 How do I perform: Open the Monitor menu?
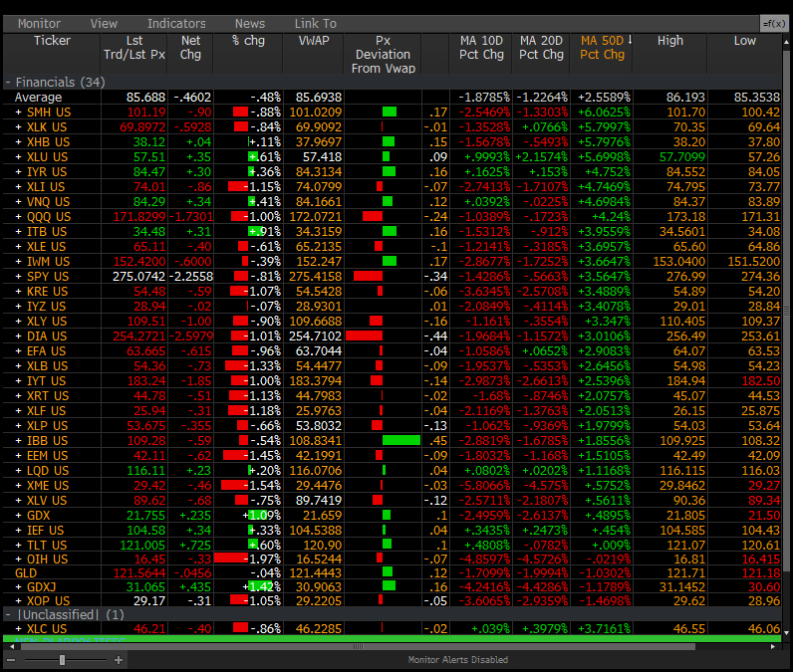tap(39, 24)
